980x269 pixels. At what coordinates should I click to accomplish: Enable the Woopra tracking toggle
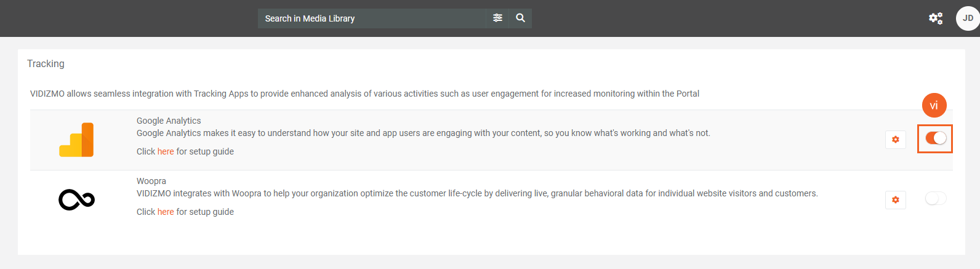pyautogui.click(x=935, y=198)
